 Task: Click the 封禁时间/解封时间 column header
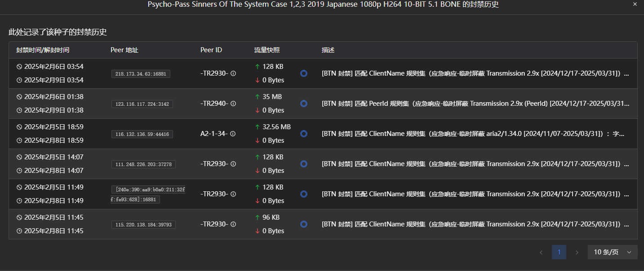pos(43,50)
